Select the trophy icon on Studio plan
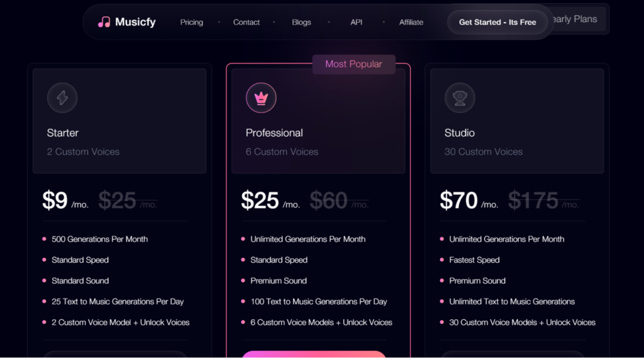 pos(460,97)
